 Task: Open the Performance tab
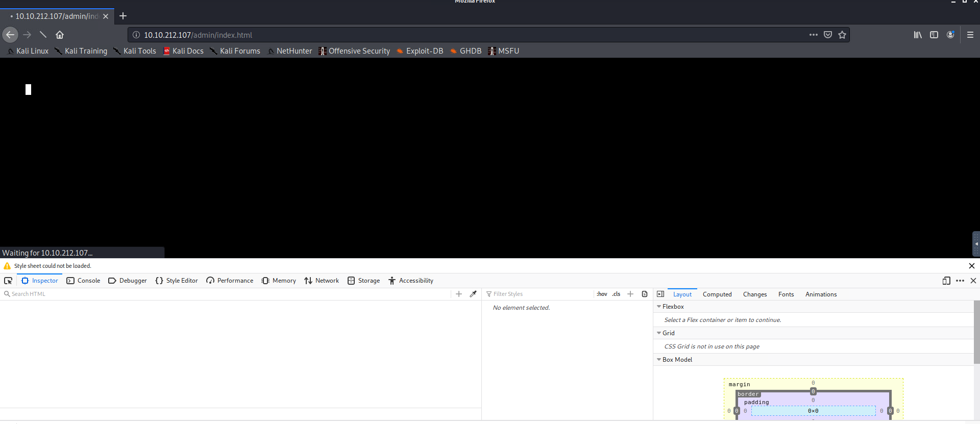click(230, 281)
